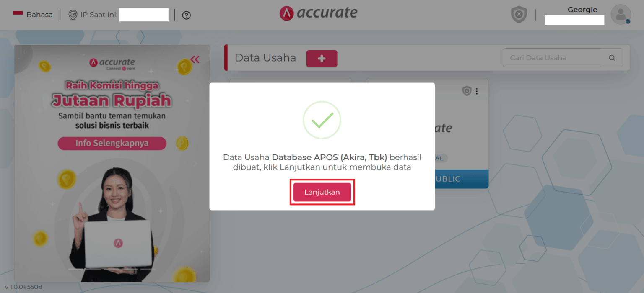Open the three-dot menu on database card
644x293 pixels.
(x=477, y=91)
